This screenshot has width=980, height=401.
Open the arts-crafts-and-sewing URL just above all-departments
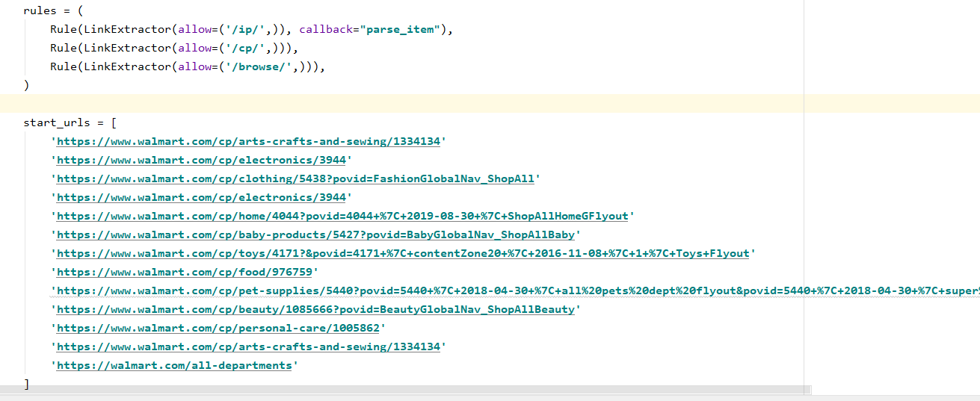248,346
